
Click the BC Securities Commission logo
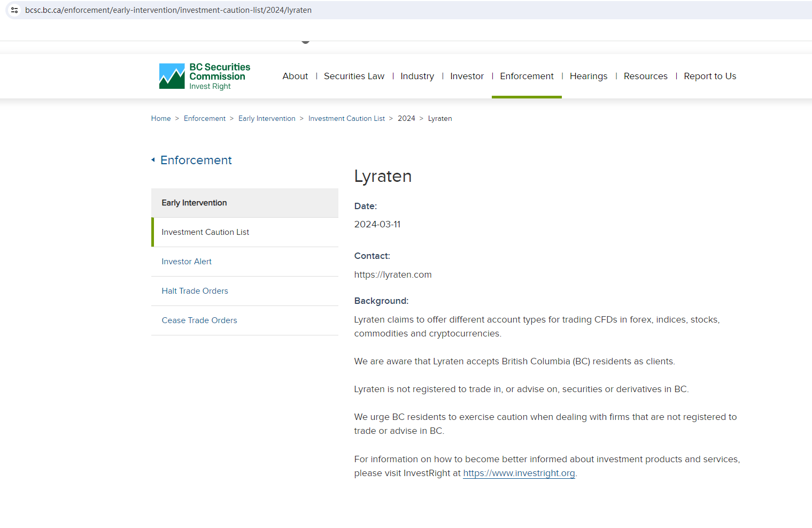point(205,76)
